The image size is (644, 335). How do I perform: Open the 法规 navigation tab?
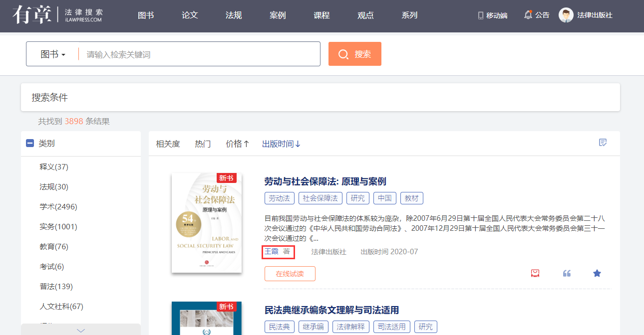[234, 15]
